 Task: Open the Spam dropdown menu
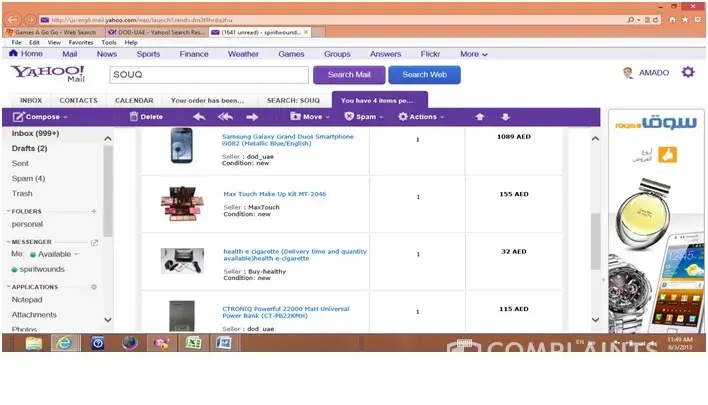point(363,116)
